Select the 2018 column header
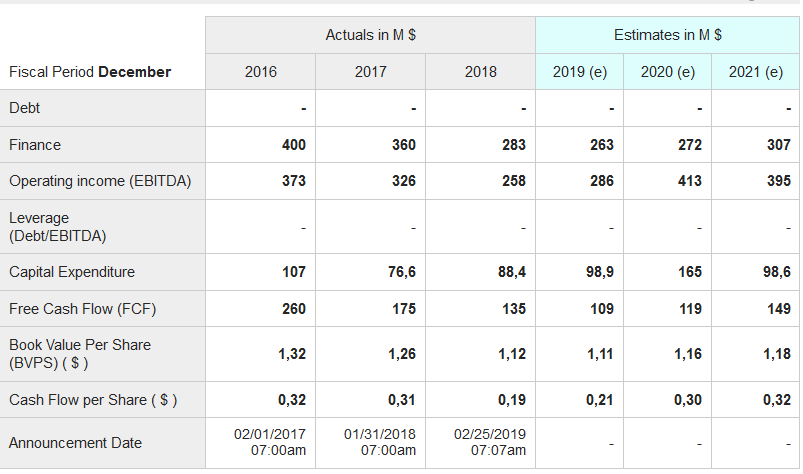 (x=480, y=72)
